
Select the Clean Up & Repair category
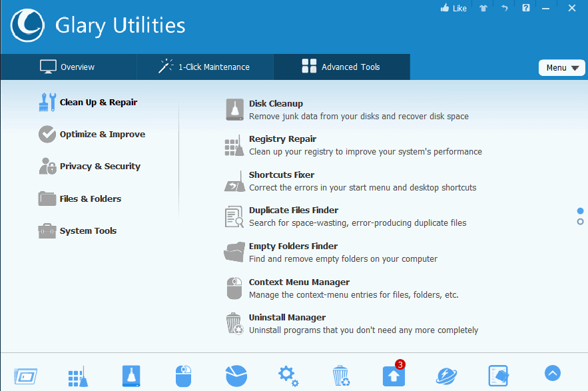tap(88, 102)
